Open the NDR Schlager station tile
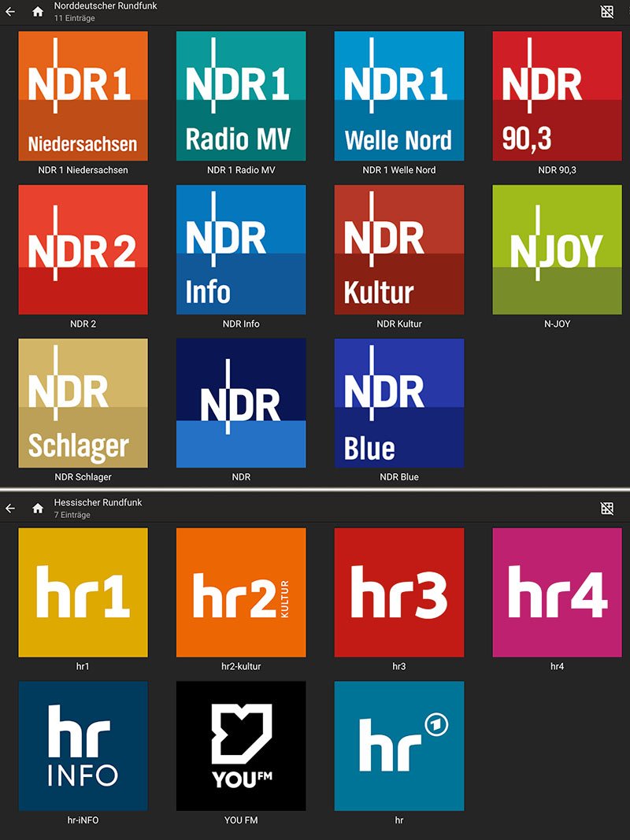 [x=83, y=403]
